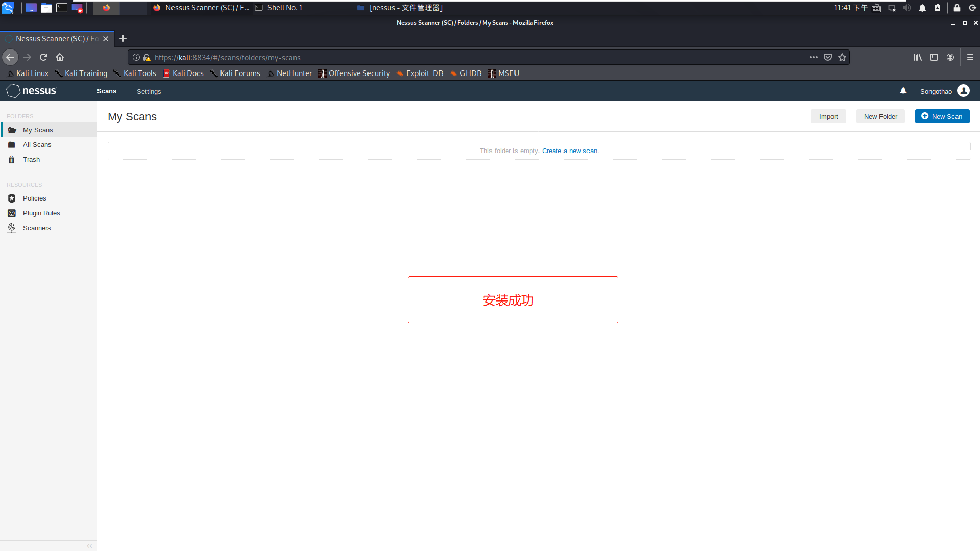The image size is (980, 551).
Task: Toggle the Firefox sidebar view
Action: coord(934,57)
